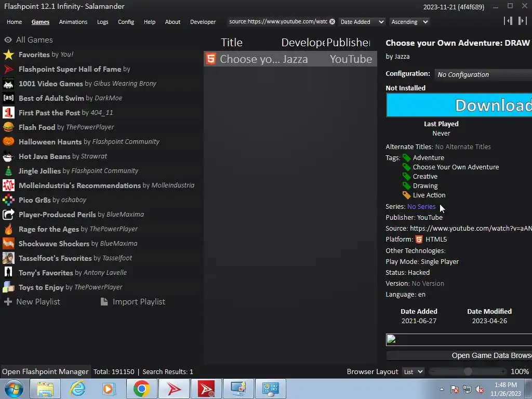Screen dimensions: 532x399
Task: Click the Toys to Enjoy blocks icon
Action: [8, 287]
